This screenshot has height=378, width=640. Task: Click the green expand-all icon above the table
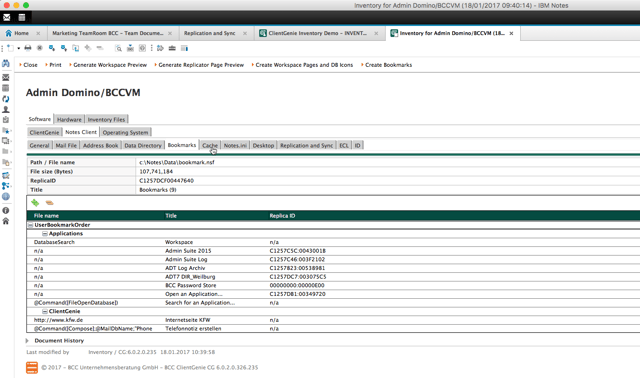coord(36,202)
